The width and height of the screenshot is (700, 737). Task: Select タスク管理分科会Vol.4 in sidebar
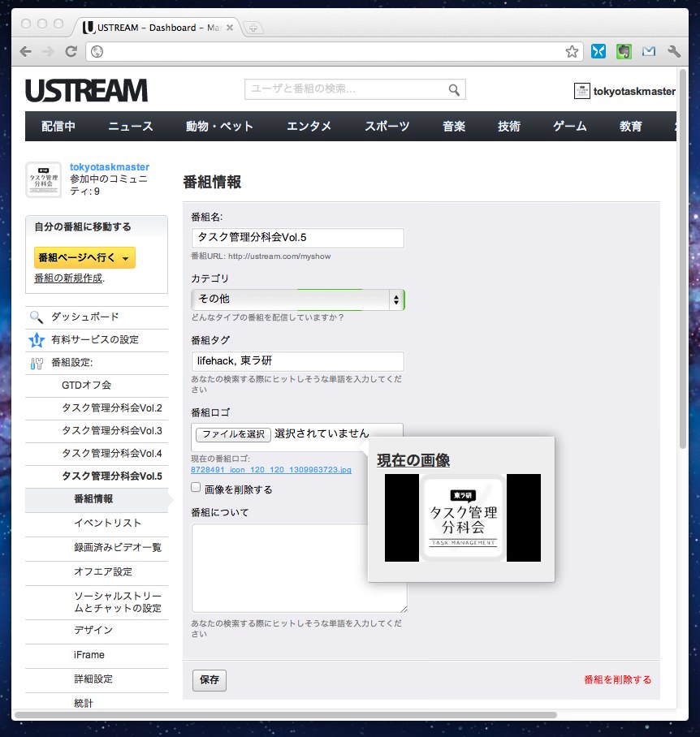pos(112,453)
